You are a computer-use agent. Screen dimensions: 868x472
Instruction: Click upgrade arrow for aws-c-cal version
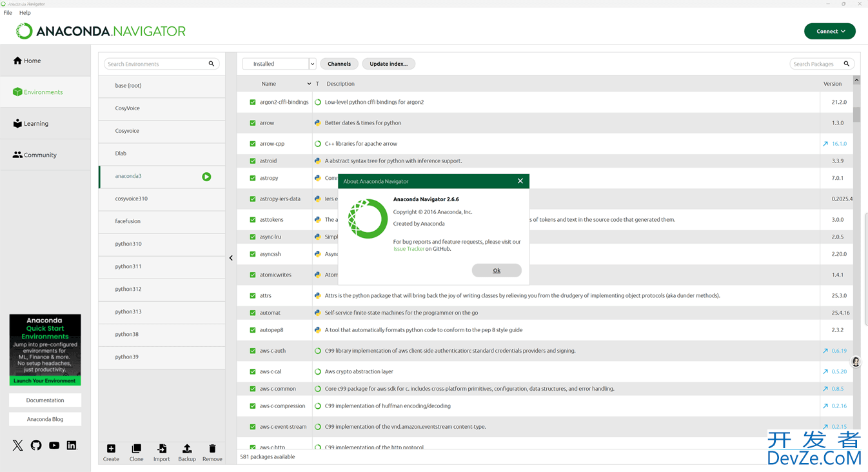[825, 371]
